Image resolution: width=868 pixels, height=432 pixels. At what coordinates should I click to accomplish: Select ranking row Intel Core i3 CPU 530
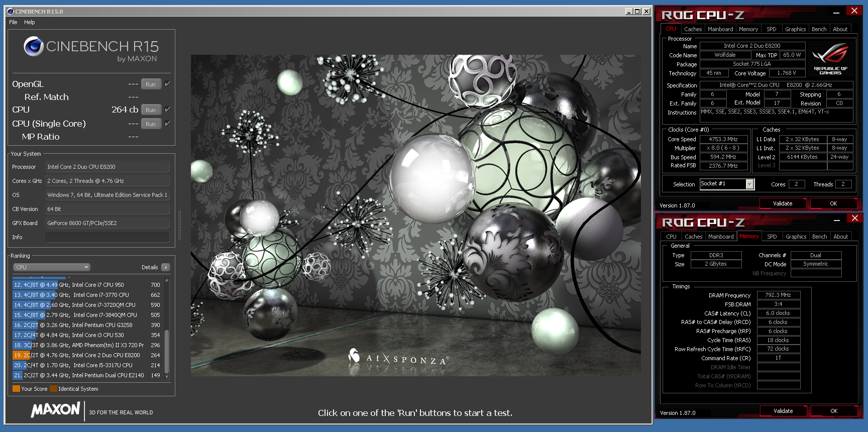click(x=87, y=335)
